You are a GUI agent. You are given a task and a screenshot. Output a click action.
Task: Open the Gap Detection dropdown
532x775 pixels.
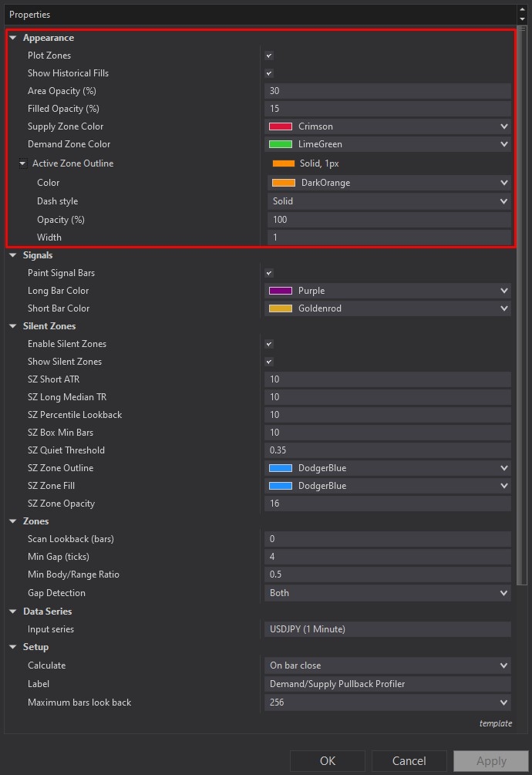[x=505, y=592]
